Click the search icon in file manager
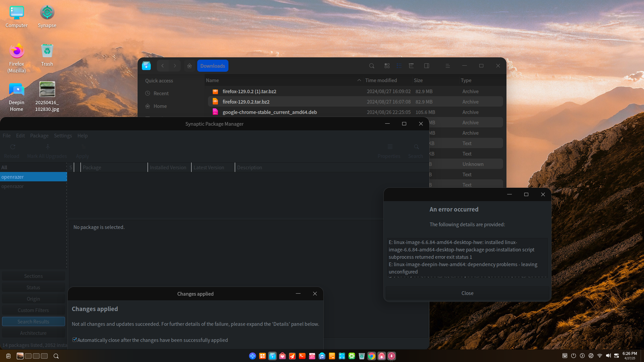 click(372, 66)
